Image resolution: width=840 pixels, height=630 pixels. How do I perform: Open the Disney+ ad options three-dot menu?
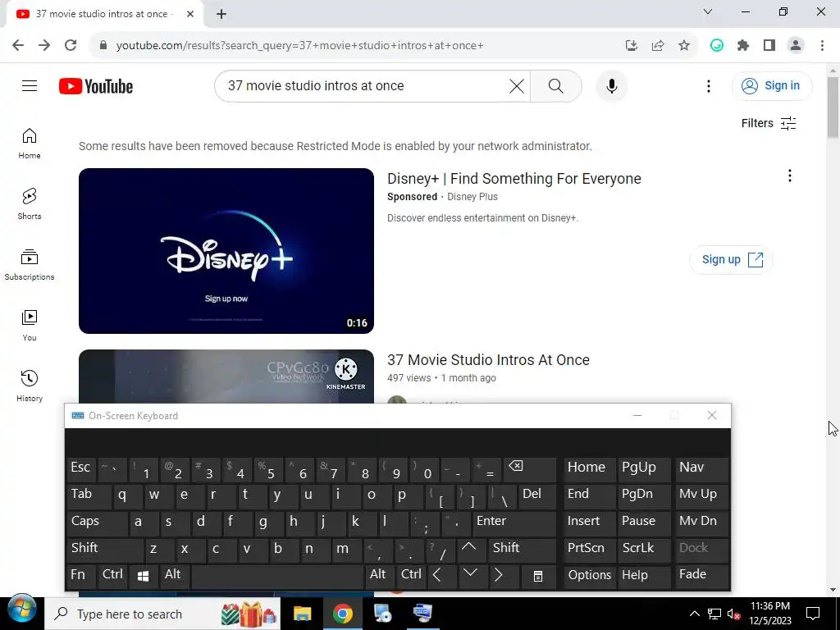[789, 176]
